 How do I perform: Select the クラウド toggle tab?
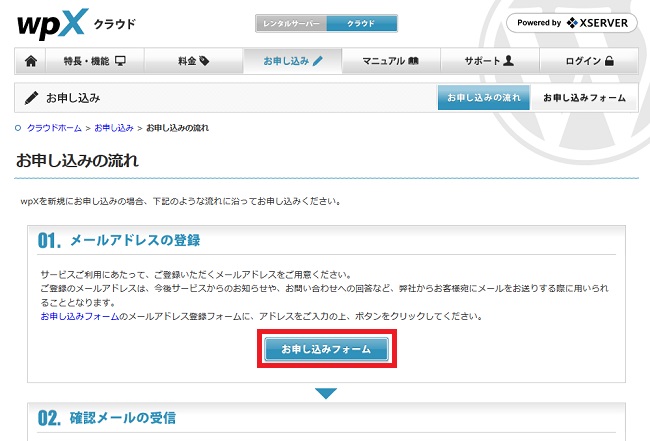361,24
